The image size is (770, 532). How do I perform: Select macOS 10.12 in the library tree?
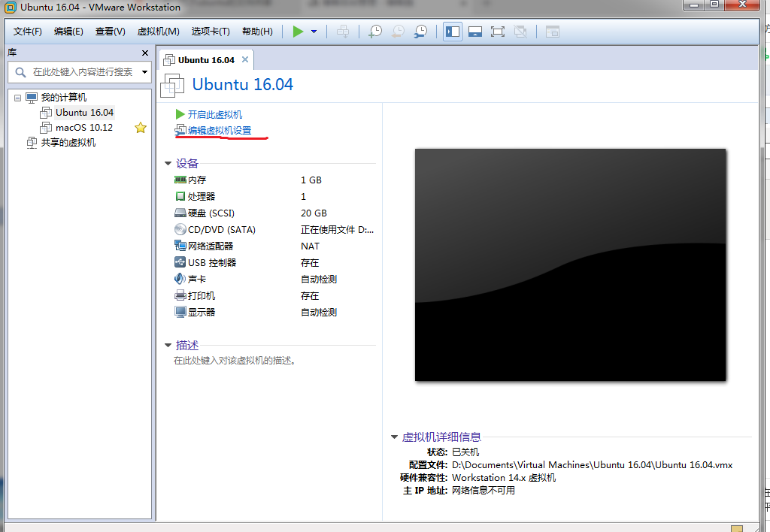84,128
